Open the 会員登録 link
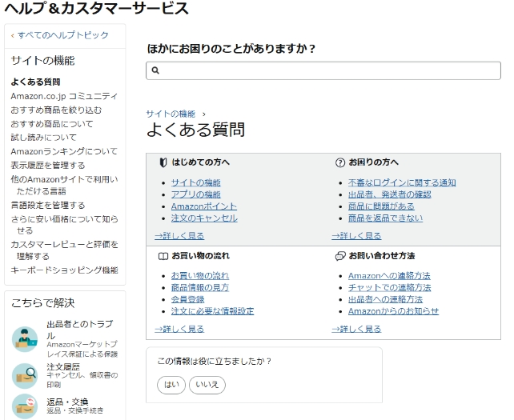Screen dimensions: 514x420 click(187, 299)
